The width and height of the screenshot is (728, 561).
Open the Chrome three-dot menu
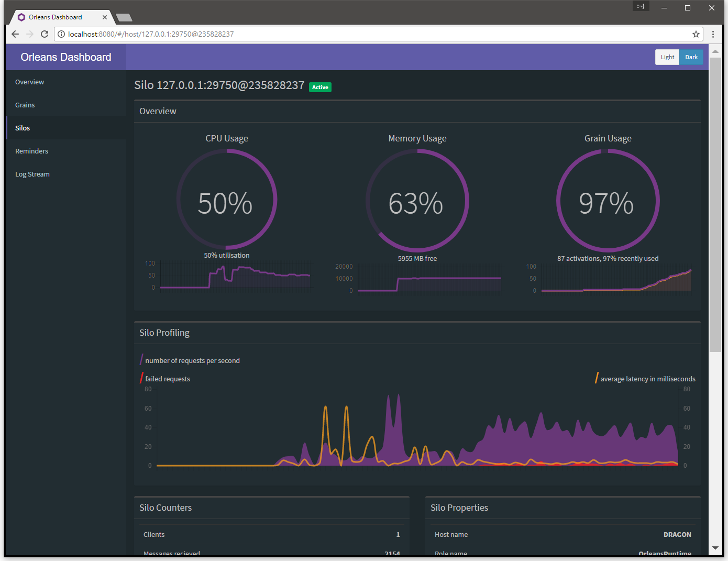[713, 34]
